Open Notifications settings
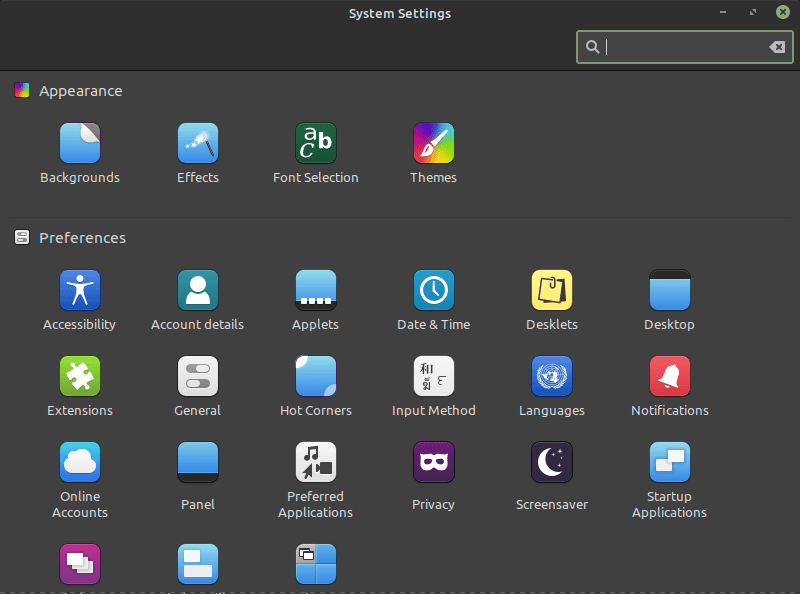This screenshot has height=594, width=800. 670,377
